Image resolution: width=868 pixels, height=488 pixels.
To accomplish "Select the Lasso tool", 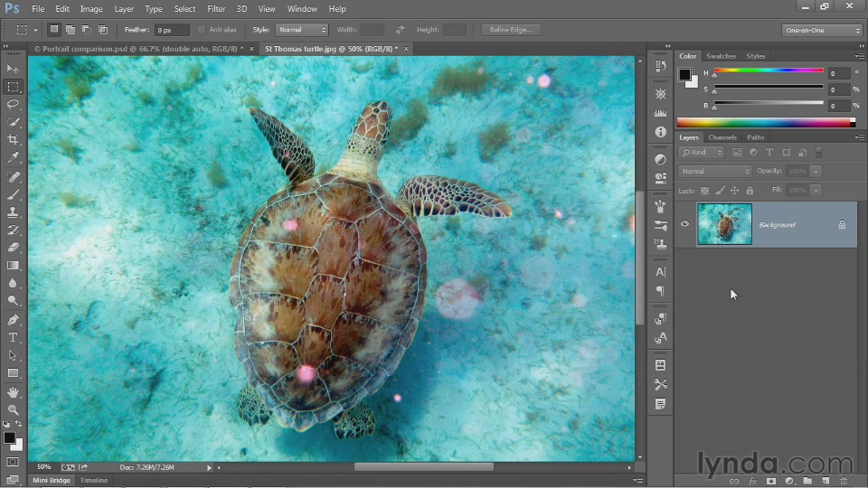I will (13, 105).
